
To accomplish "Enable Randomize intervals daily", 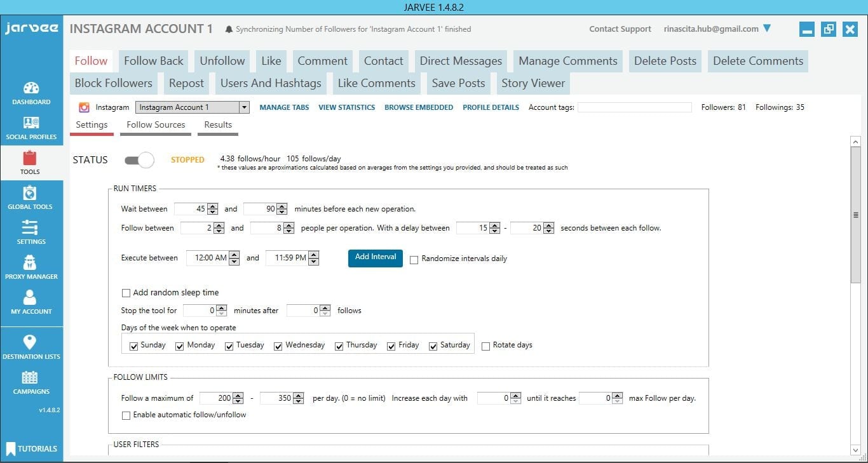I will [x=414, y=259].
